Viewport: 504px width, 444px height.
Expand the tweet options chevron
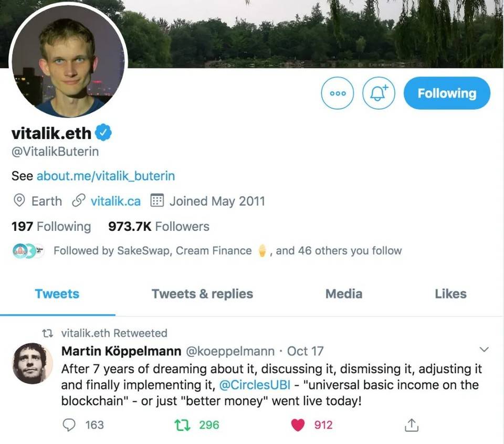click(484, 350)
